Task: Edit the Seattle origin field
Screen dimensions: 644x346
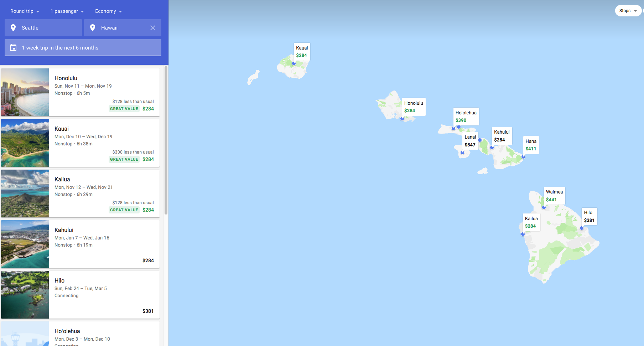Action: click(x=43, y=28)
